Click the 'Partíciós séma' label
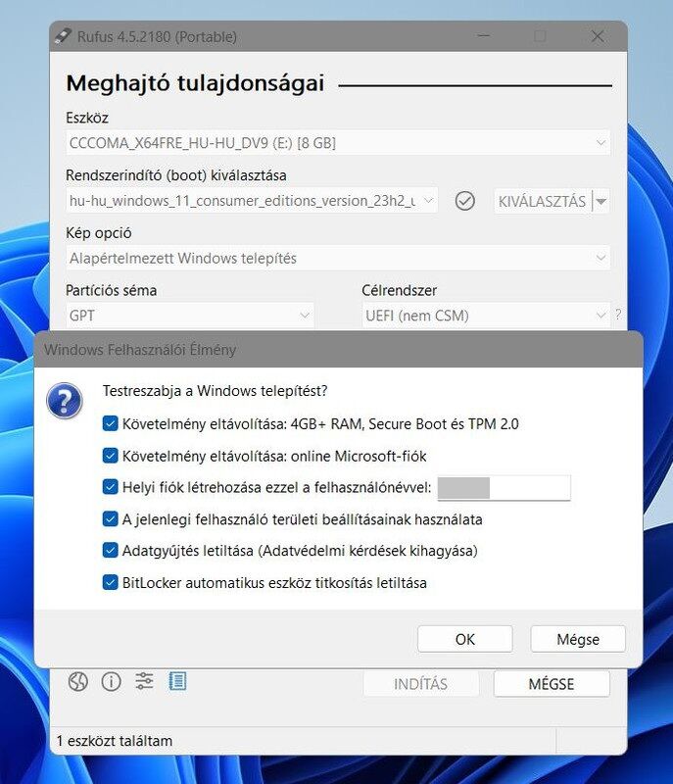Viewport: 673px width, 784px height. [112, 290]
